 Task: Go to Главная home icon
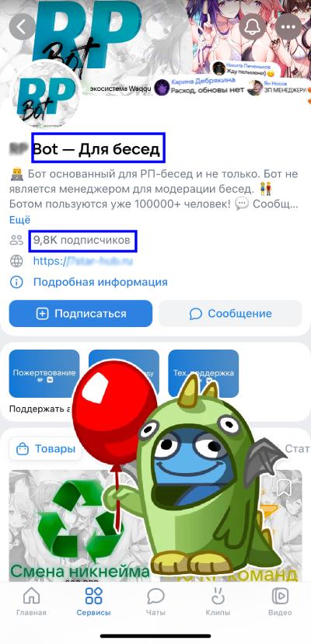click(x=31, y=602)
